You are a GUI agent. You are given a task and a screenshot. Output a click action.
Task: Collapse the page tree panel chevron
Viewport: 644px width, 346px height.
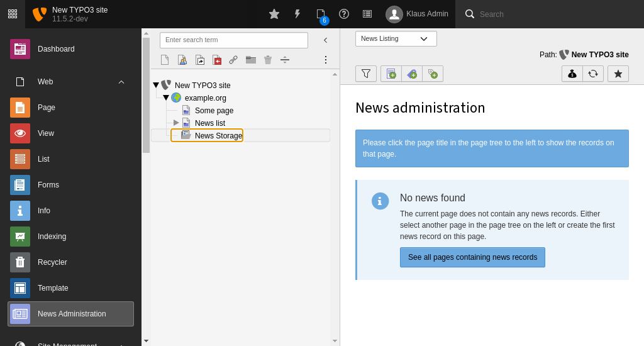(325, 40)
